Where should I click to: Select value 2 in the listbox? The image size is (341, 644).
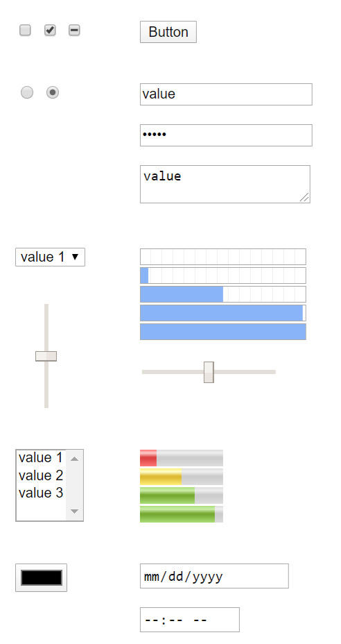click(x=41, y=475)
